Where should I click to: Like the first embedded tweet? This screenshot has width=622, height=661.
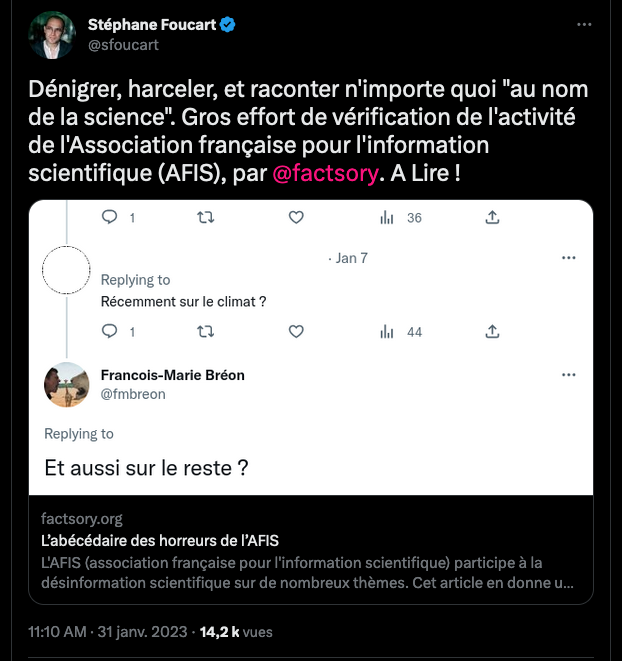(296, 217)
